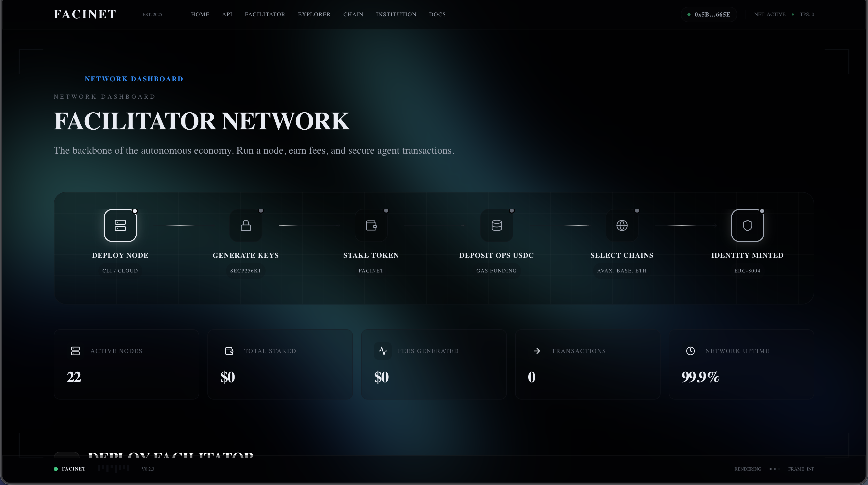Click the Active Nodes server icon
Screen dimensions: 868x485
point(75,351)
